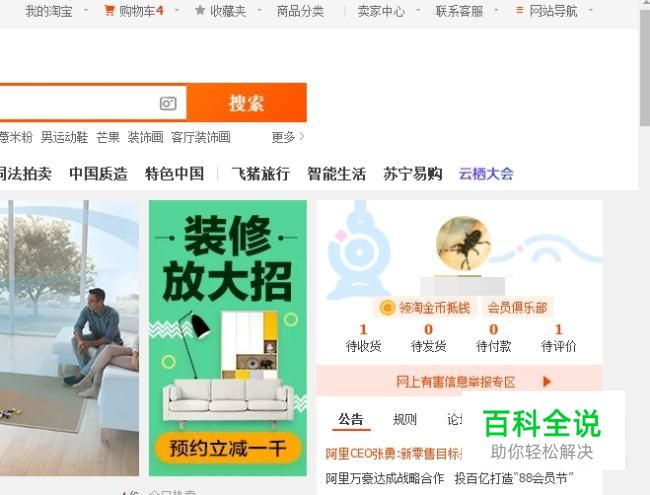Expand 更多 hot search keywords
Viewport: 650px width, 495px height.
[x=288, y=137]
